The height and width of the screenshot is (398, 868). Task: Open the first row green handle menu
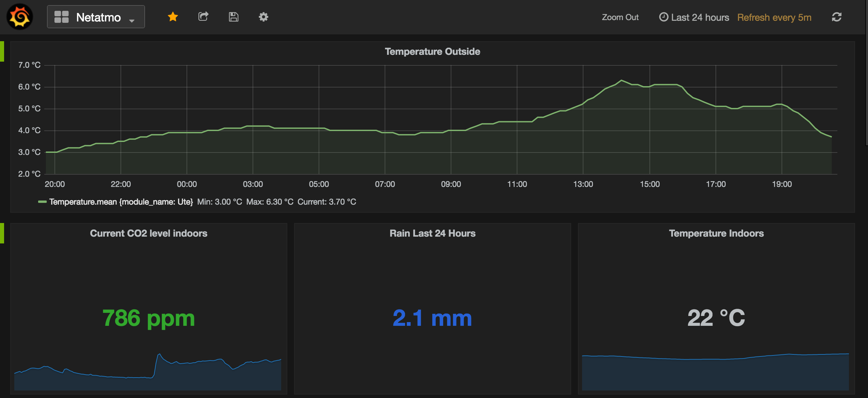[2, 51]
